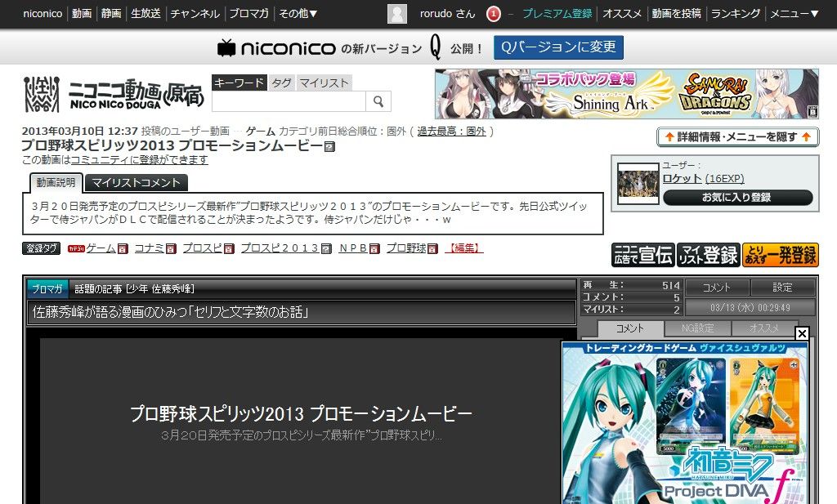The width and height of the screenshot is (837, 504).
Task: Click the dictionary icon next to ゲーム tag
Action: point(123,248)
